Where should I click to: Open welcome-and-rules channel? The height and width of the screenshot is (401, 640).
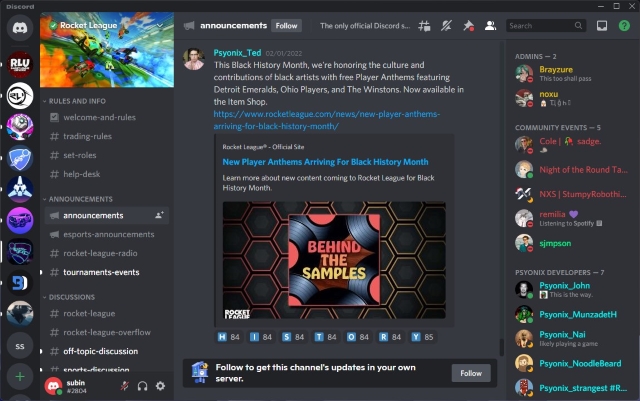[x=107, y=117]
